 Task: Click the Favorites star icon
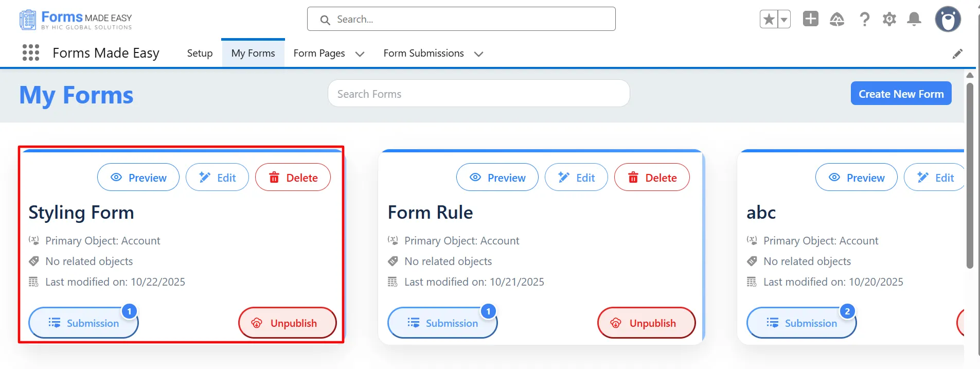click(x=769, y=20)
